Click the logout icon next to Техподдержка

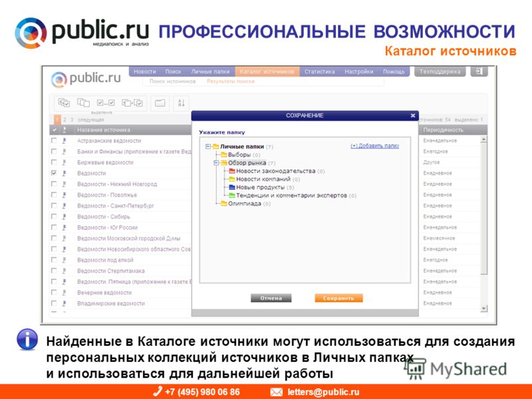click(479, 71)
